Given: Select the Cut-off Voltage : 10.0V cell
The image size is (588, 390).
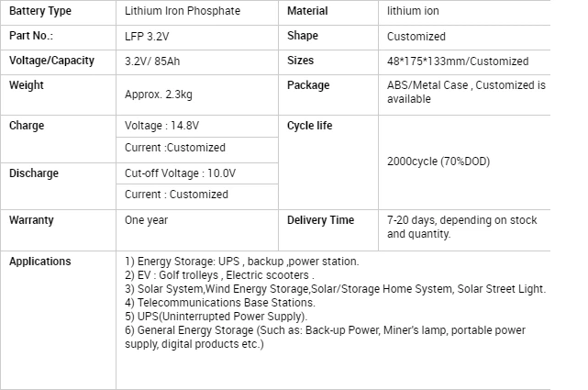Looking at the screenshot, I should pos(180,173).
